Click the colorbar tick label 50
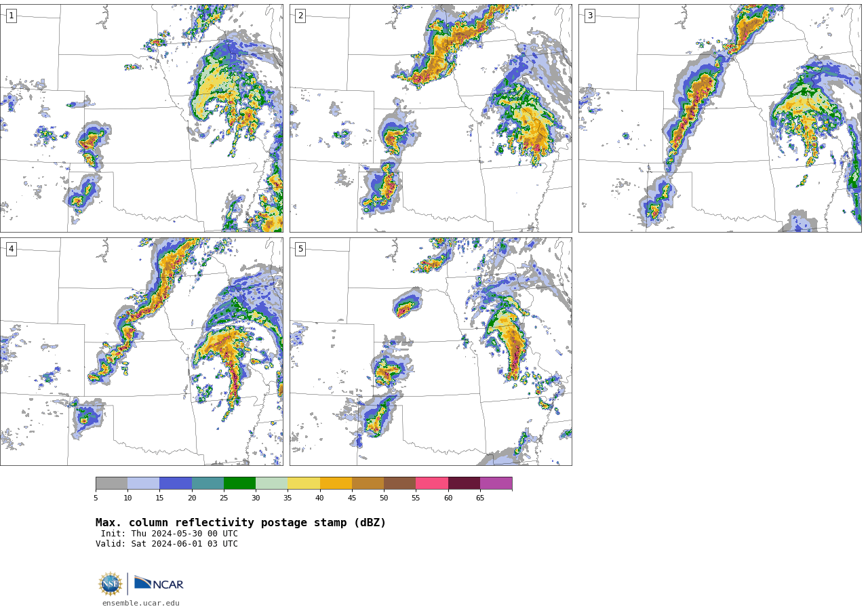This screenshot has height=611, width=868. click(384, 498)
